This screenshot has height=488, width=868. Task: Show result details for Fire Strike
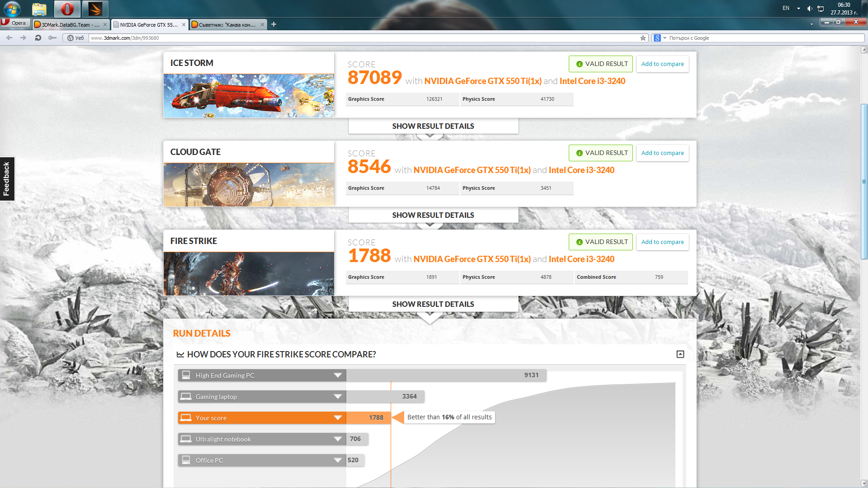pos(433,304)
